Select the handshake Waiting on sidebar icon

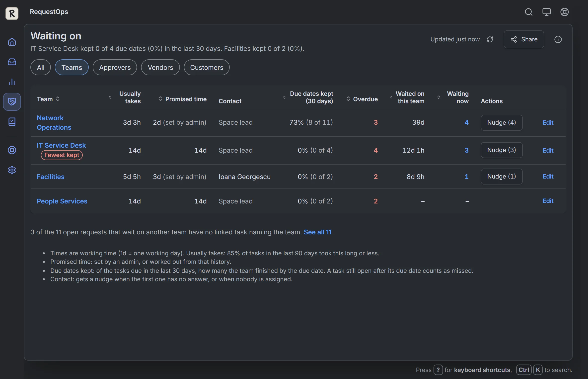click(x=12, y=102)
